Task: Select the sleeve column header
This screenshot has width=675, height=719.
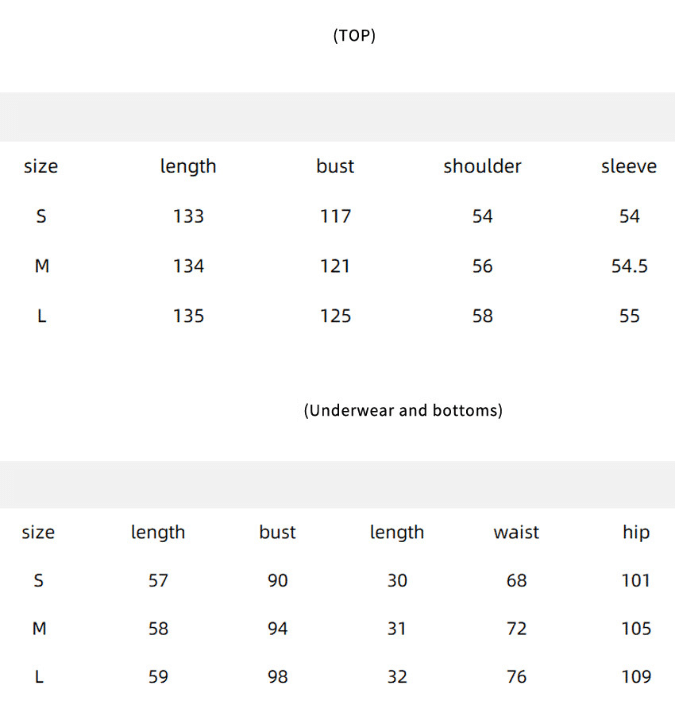Action: click(629, 166)
